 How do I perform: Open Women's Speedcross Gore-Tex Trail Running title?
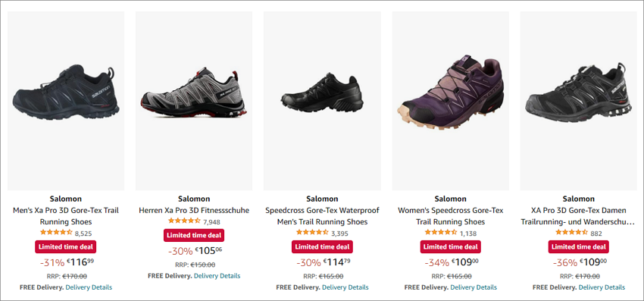(451, 216)
